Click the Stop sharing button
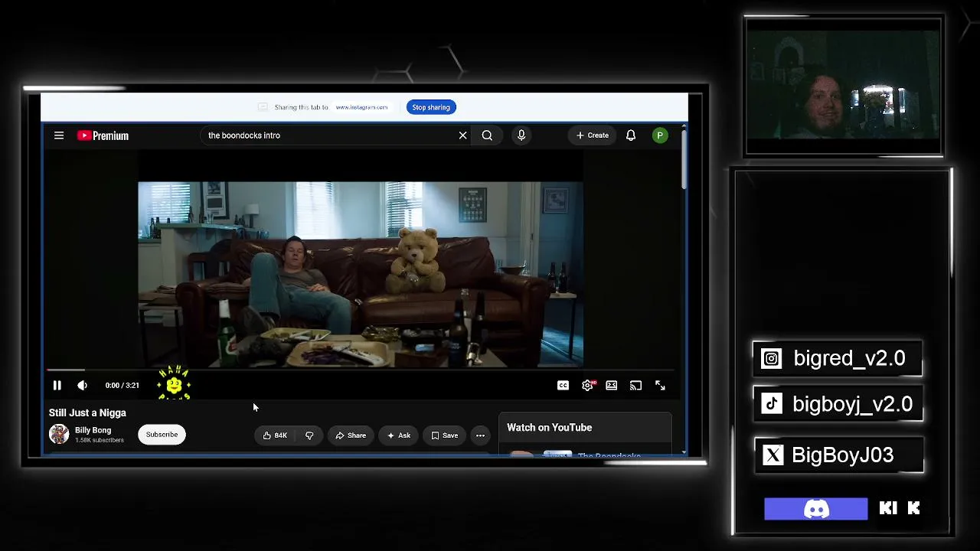980x551 pixels. [431, 107]
